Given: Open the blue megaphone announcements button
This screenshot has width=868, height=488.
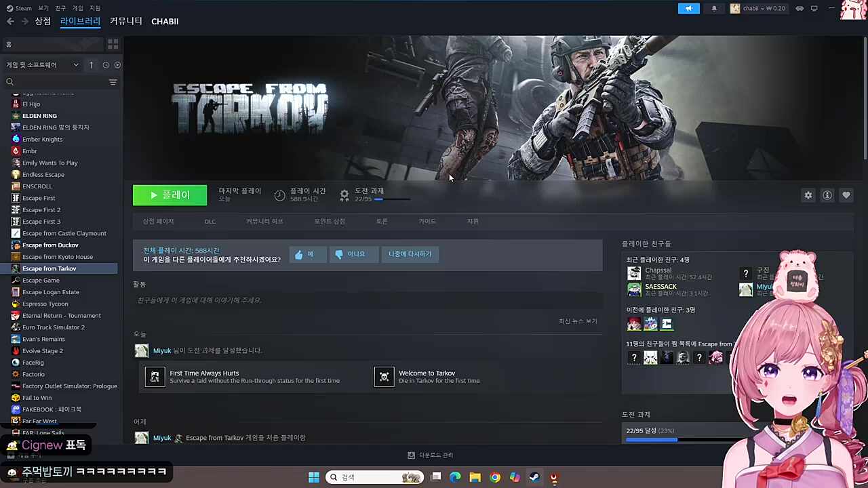Looking at the screenshot, I should [688, 8].
